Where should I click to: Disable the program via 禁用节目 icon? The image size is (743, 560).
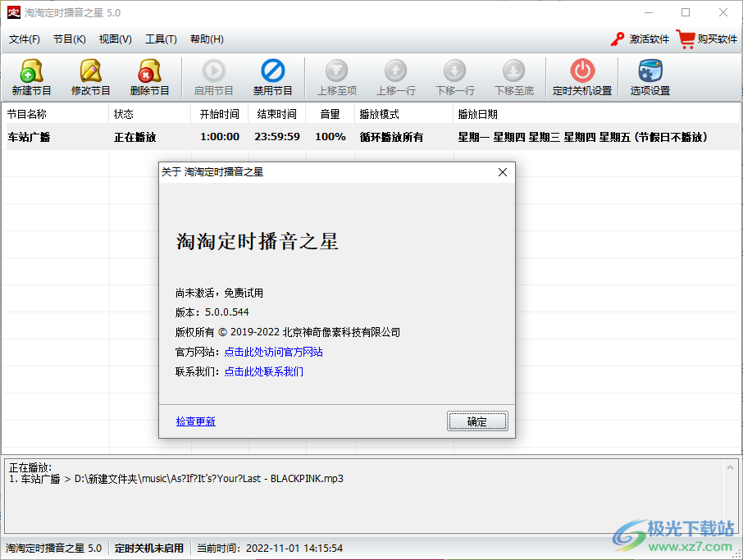point(272,76)
